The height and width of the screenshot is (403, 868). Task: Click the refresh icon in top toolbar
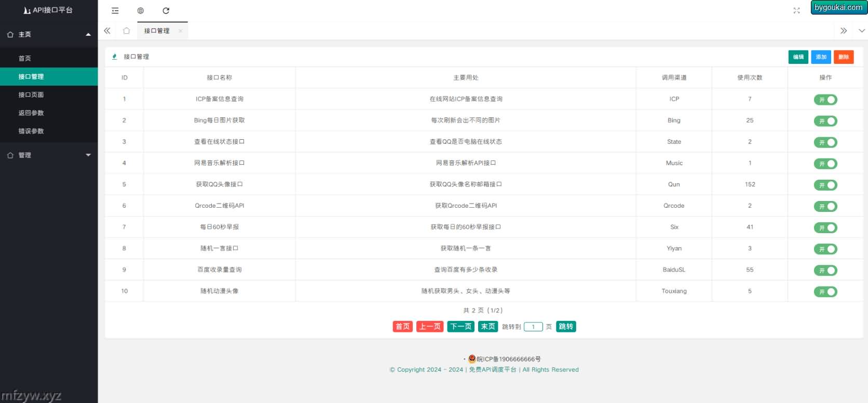coord(166,10)
